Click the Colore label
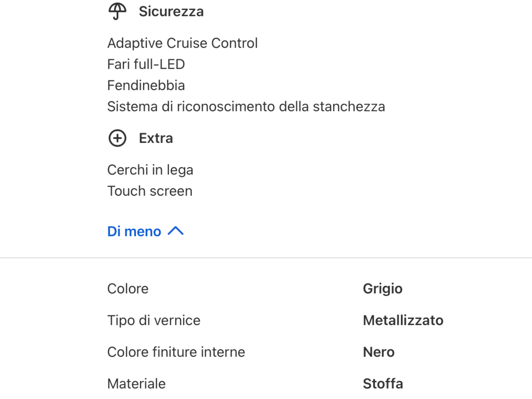 click(128, 289)
